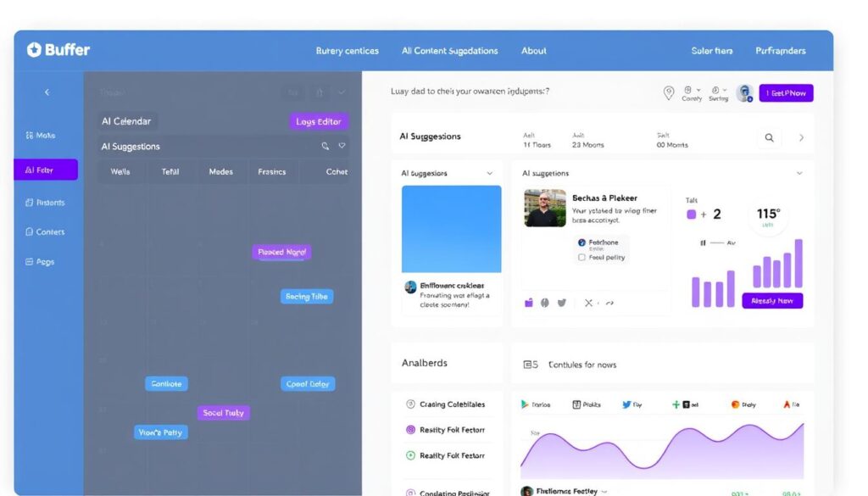The width and height of the screenshot is (868, 496).
Task: Click the Facebook icon on the post card
Action: point(581,242)
